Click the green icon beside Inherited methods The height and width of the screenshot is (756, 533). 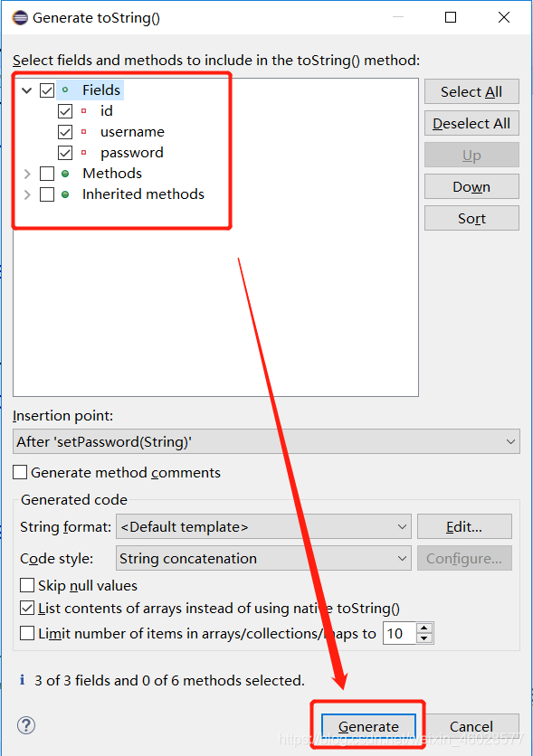pyautogui.click(x=63, y=194)
